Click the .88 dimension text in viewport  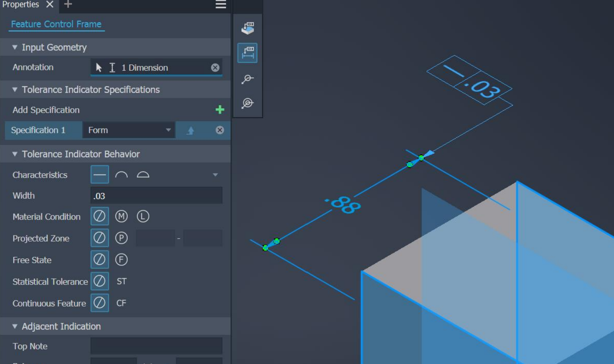343,205
